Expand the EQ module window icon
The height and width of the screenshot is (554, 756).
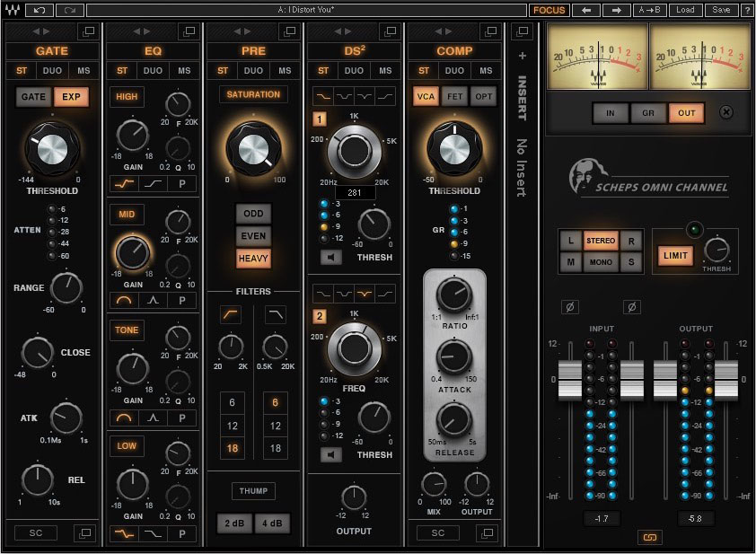(189, 31)
